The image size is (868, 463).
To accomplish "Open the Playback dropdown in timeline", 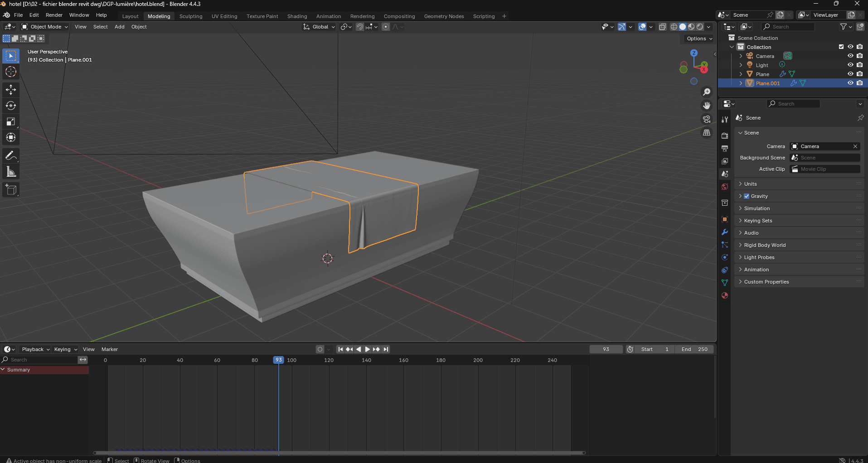I will pos(35,349).
